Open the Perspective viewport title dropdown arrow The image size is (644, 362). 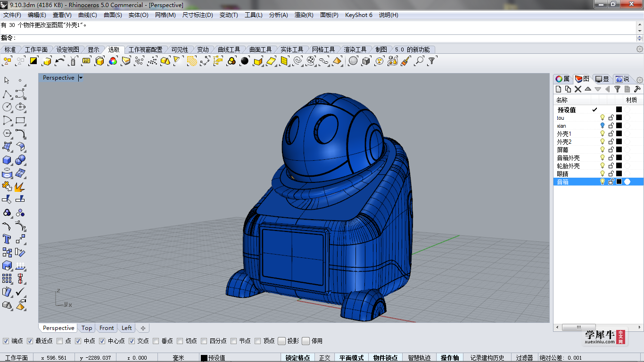81,78
